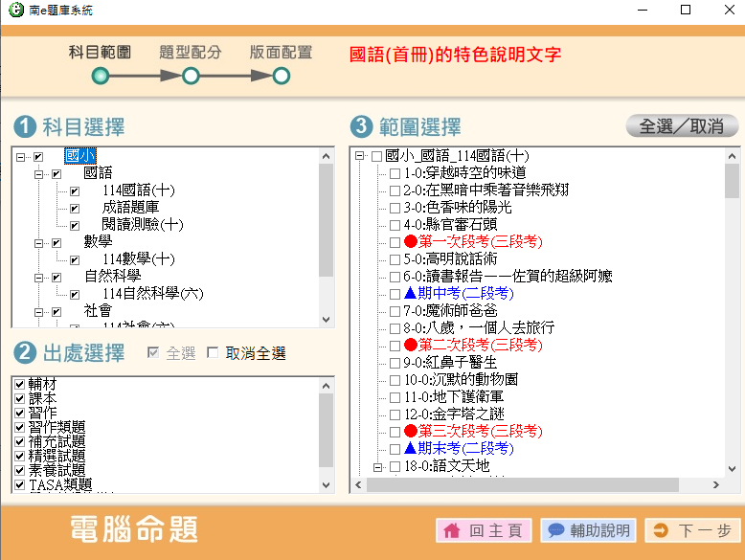
Task: Click the 版面配置 step circle
Action: (281, 76)
